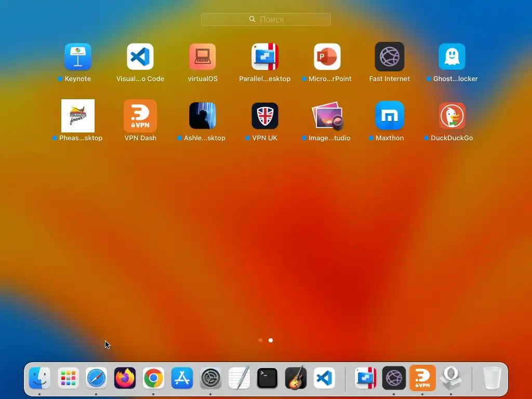Launch the Maxthon browser

tap(390, 116)
